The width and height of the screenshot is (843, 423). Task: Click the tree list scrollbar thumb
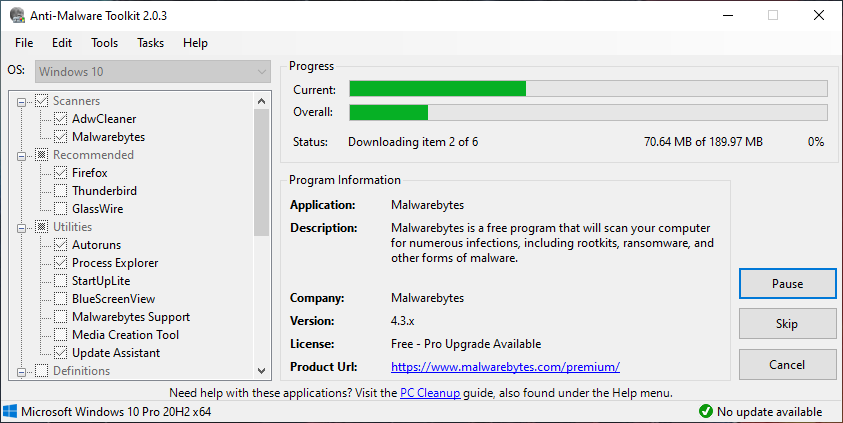click(x=261, y=172)
